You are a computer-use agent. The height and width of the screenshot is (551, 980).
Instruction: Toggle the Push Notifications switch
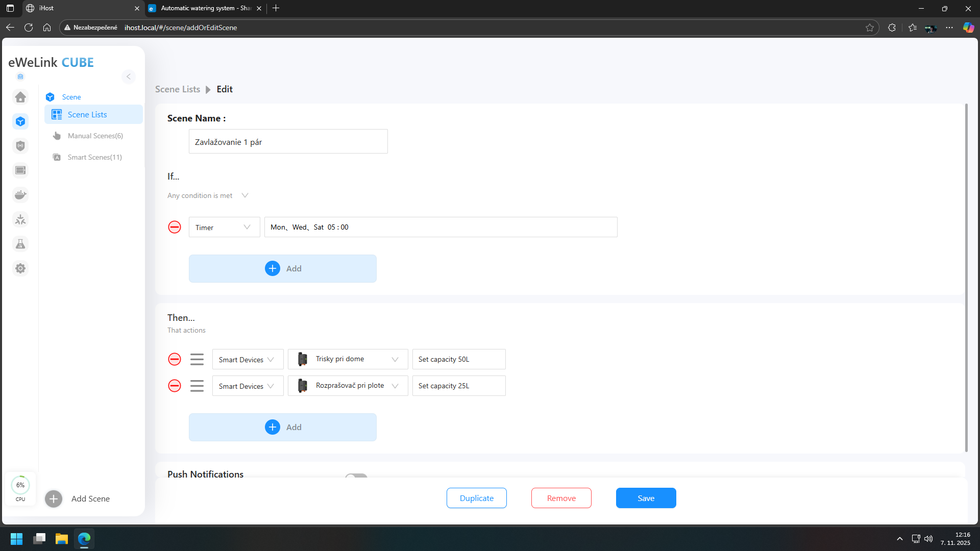click(356, 476)
